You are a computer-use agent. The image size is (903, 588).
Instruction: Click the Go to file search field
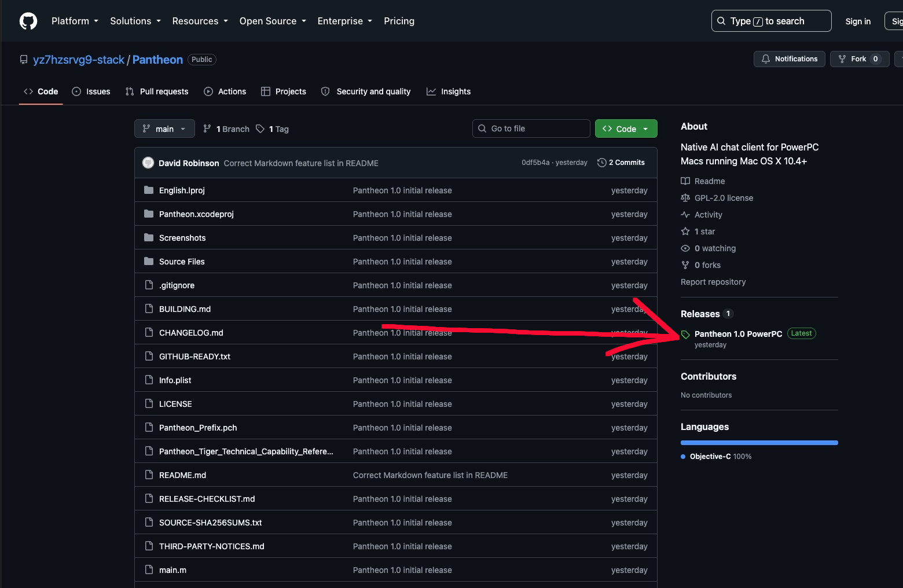pyautogui.click(x=531, y=128)
